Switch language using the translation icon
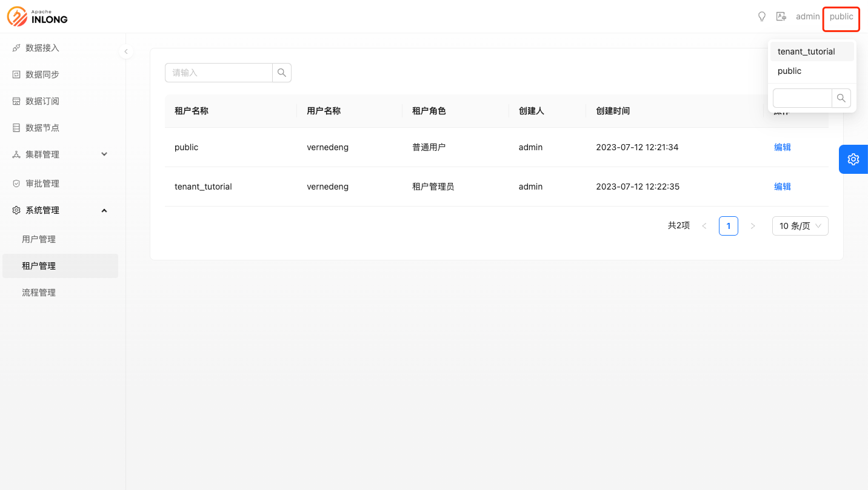 point(781,16)
